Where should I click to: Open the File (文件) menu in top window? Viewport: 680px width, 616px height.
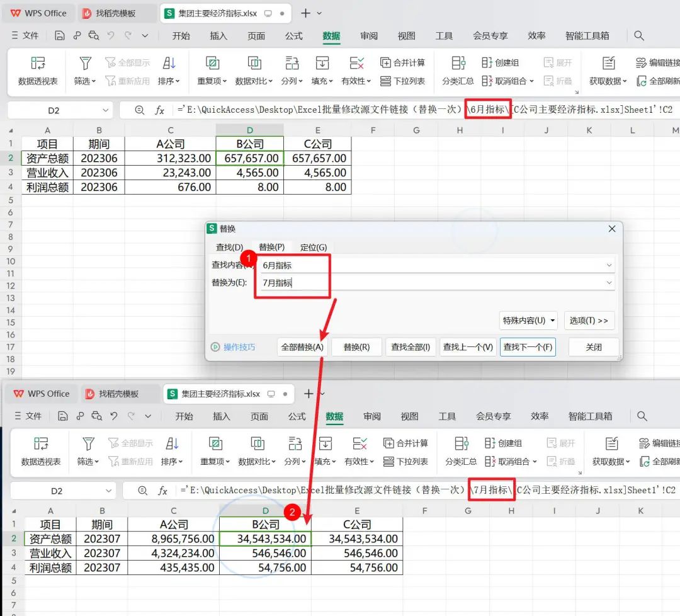click(x=25, y=35)
